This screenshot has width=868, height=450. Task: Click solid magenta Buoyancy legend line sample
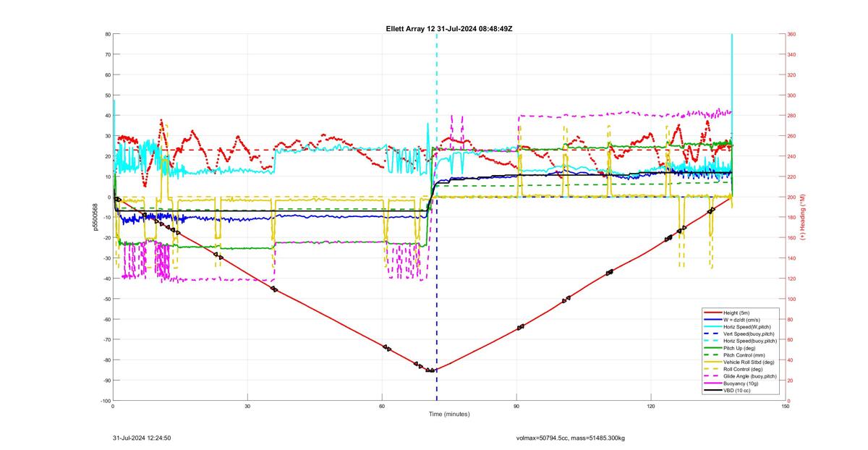point(712,383)
